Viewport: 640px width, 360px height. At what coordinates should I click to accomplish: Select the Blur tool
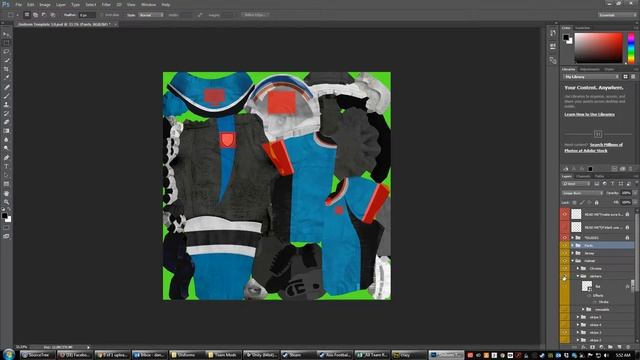point(6,140)
